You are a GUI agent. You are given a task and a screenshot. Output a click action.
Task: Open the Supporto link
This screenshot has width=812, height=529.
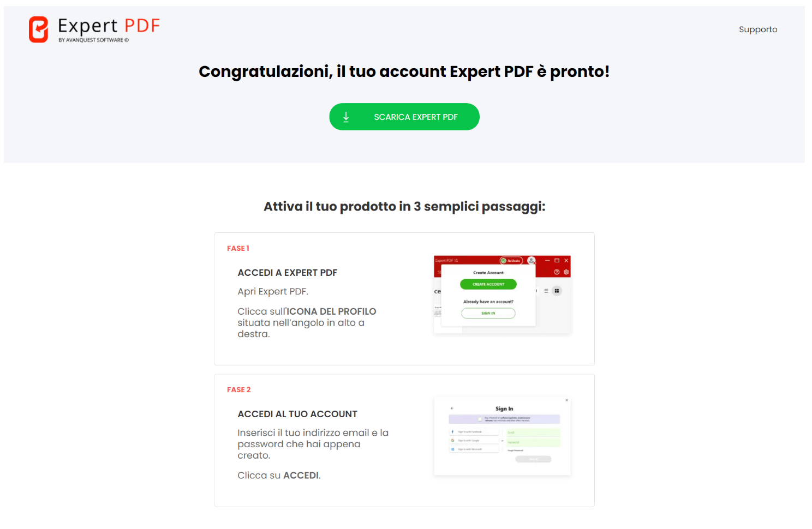tap(758, 29)
